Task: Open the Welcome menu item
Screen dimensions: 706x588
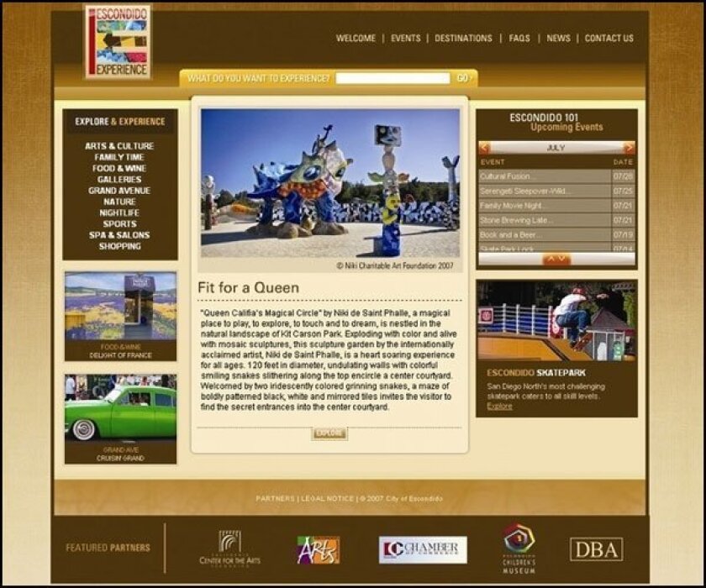Action: [x=356, y=39]
